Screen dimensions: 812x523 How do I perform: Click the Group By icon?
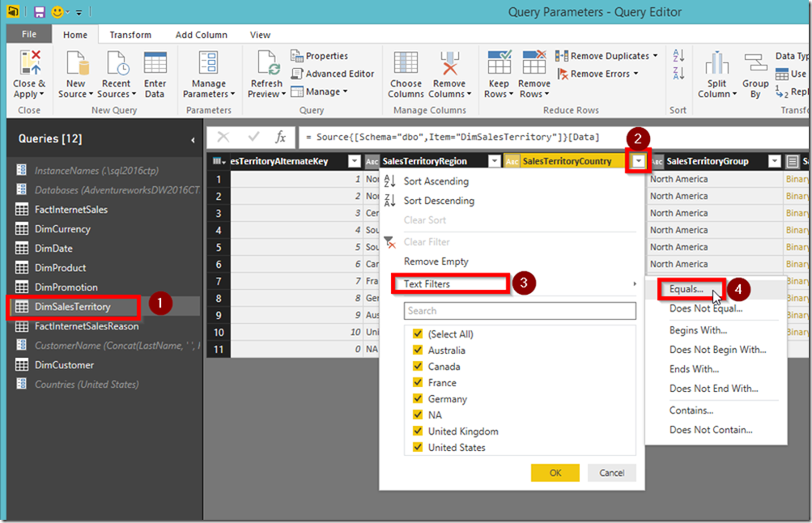coord(755,63)
